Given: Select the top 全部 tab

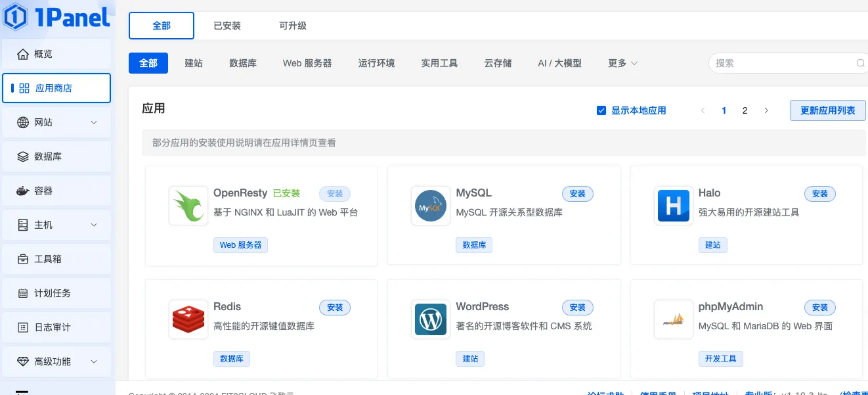Looking at the screenshot, I should [x=162, y=26].
